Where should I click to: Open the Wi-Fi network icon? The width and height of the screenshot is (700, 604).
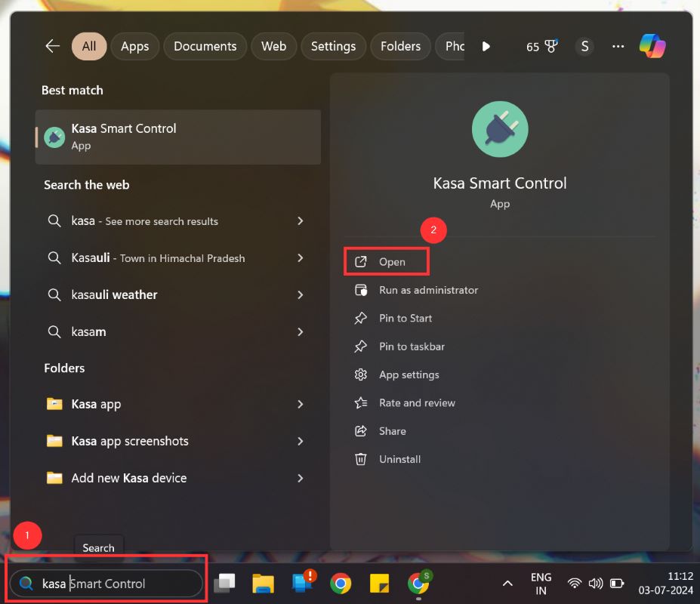tap(575, 583)
